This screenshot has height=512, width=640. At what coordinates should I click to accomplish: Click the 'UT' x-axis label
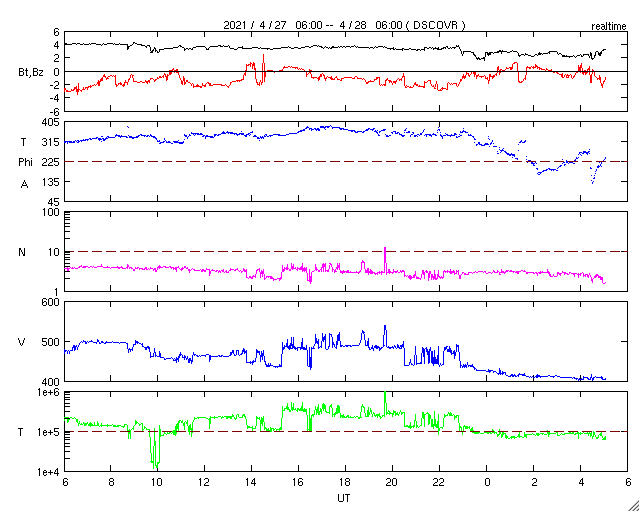click(x=344, y=498)
